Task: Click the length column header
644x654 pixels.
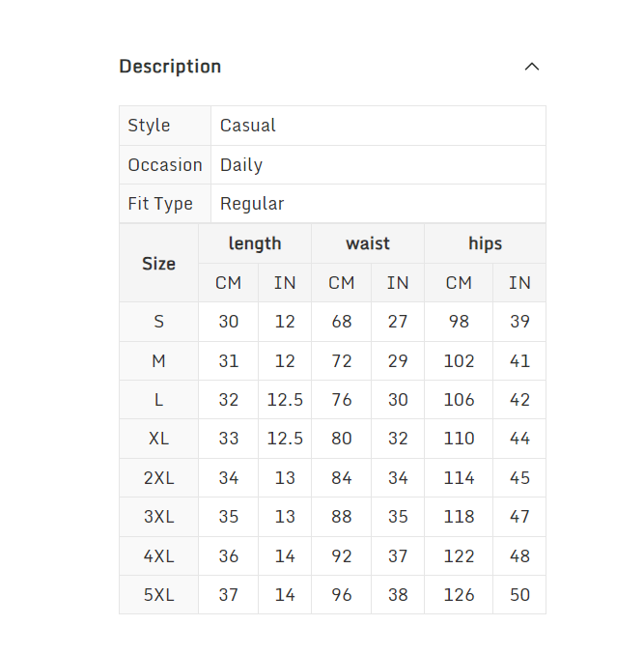Action: [x=255, y=243]
